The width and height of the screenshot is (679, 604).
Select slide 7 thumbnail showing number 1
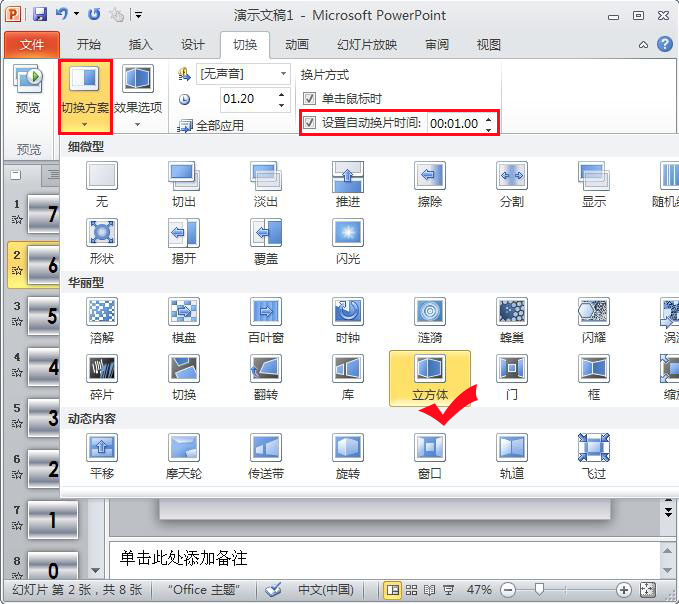coord(53,520)
